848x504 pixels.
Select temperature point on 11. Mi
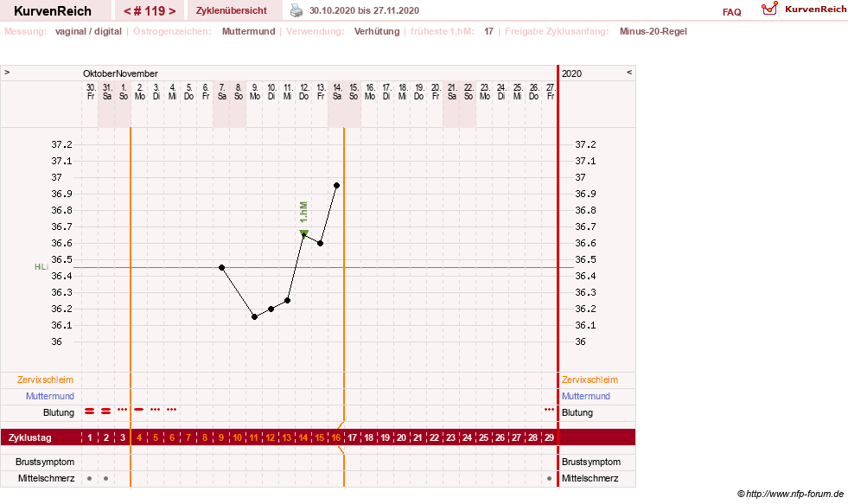click(x=288, y=301)
